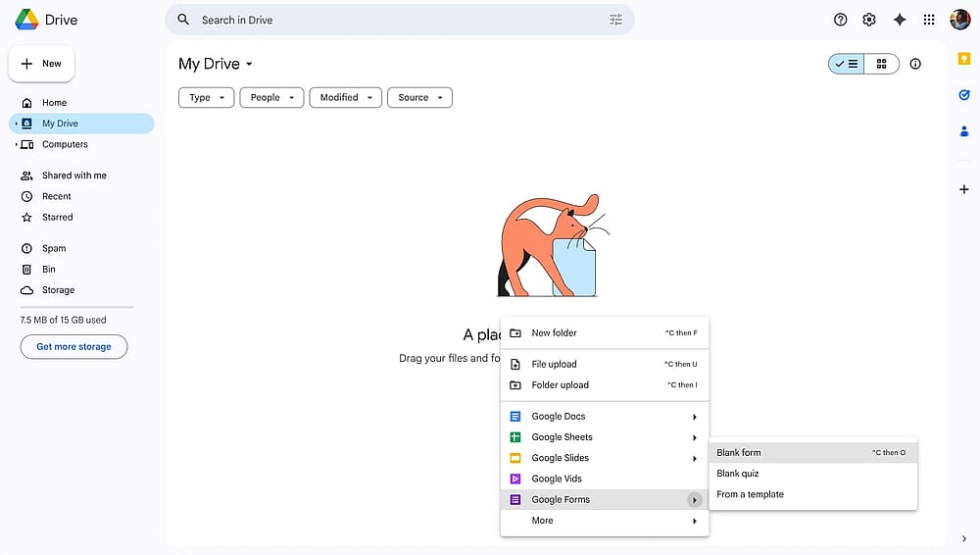Click the Google Slides icon in menu

pyautogui.click(x=515, y=458)
